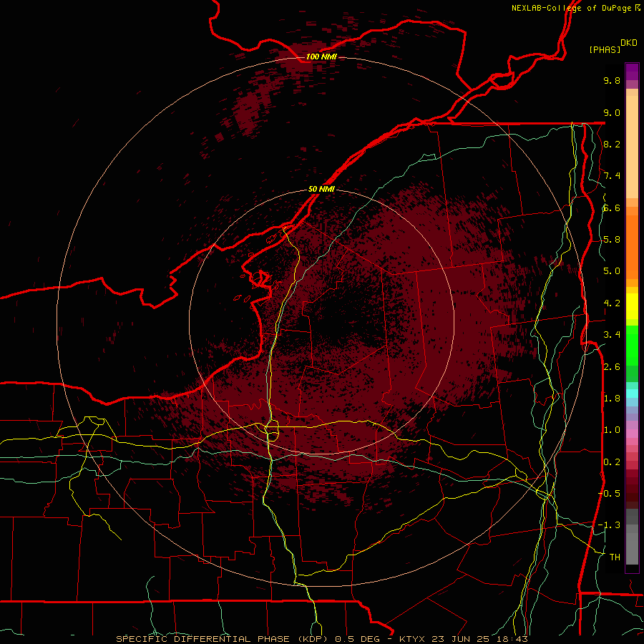
Task: Click the 1.0 legend value
Action: 612,430
